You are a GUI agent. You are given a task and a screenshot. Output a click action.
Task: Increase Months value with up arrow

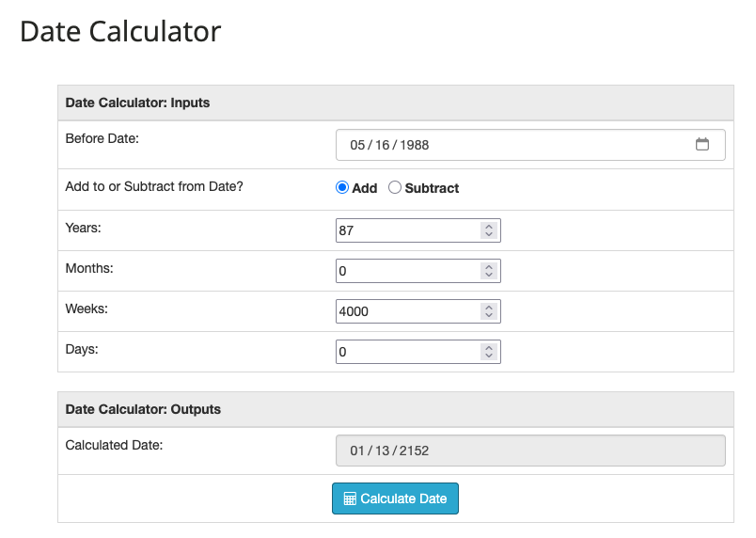tap(489, 266)
